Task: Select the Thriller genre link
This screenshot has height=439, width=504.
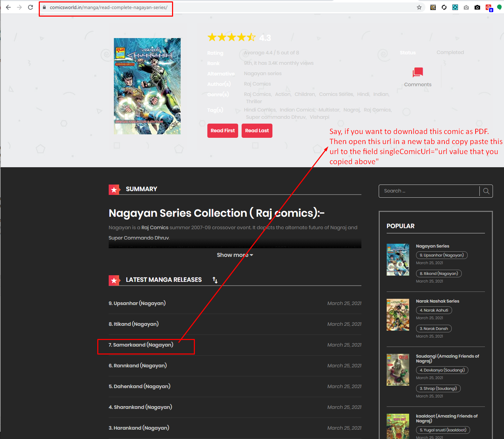Action: coord(254,101)
